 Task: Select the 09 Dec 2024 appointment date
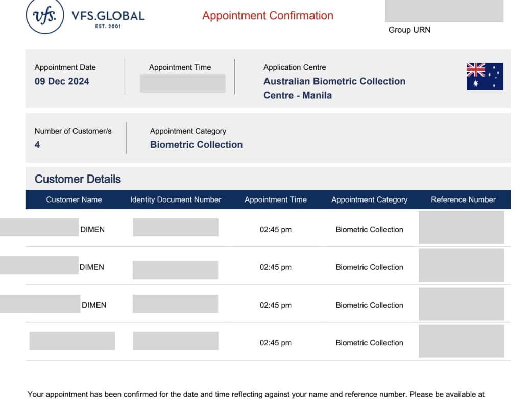click(x=62, y=81)
